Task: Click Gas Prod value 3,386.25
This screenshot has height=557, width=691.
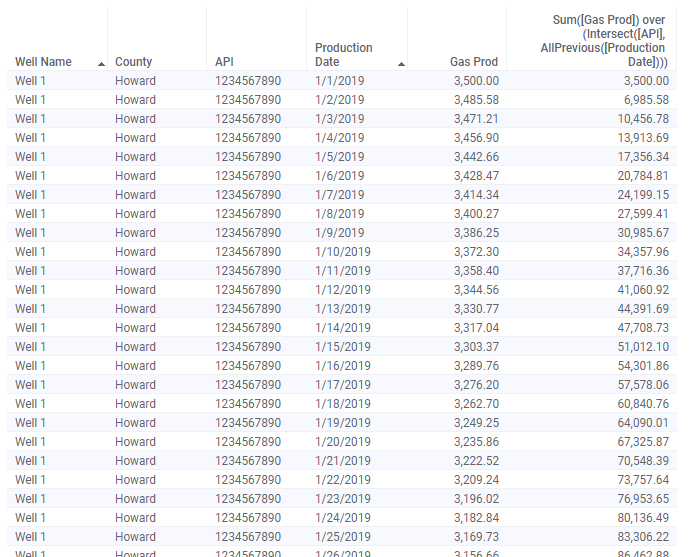Action: pos(476,232)
